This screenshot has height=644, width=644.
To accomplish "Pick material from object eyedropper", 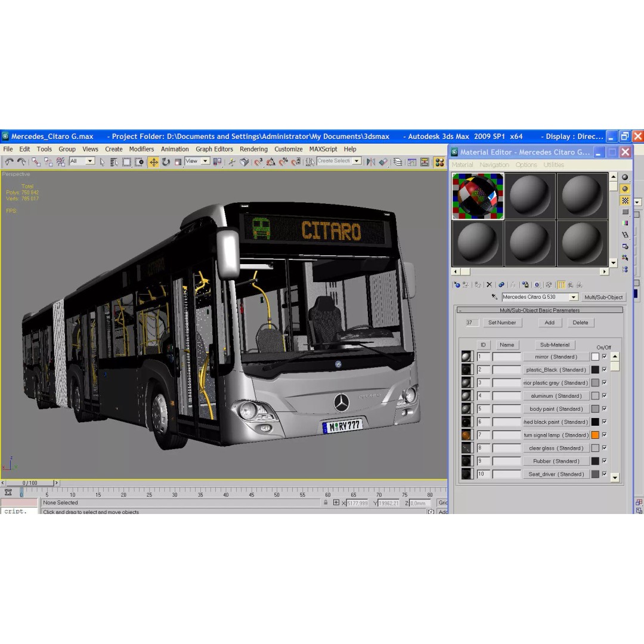I will point(494,296).
